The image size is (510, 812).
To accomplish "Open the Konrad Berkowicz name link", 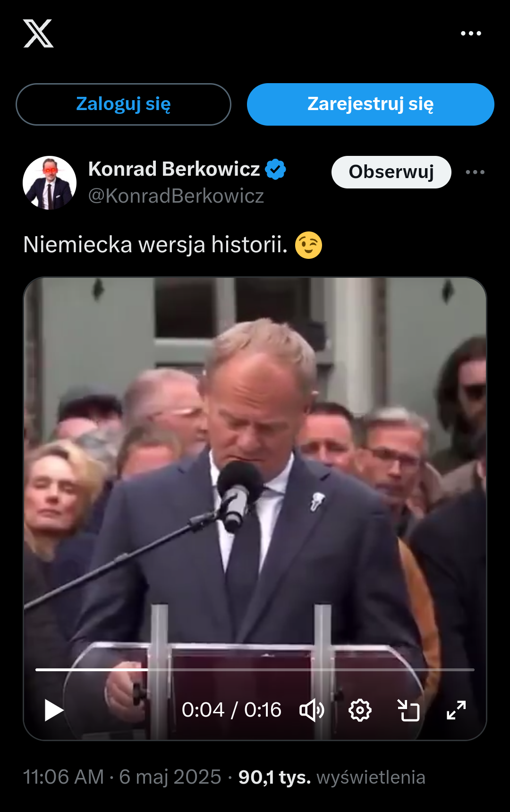I will pyautogui.click(x=174, y=169).
